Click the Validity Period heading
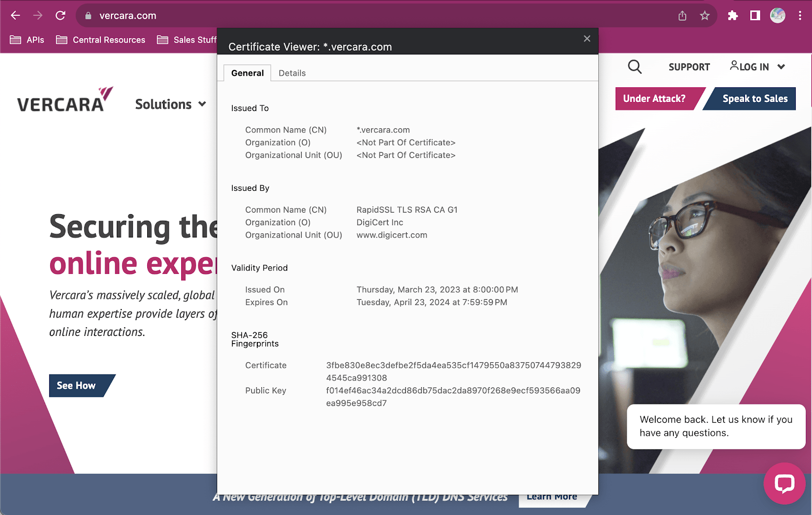Image resolution: width=812 pixels, height=515 pixels. click(259, 268)
